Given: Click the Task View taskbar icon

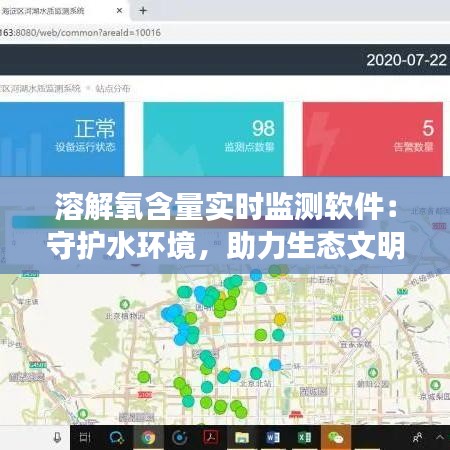Looking at the screenshot, I should point(85,437).
